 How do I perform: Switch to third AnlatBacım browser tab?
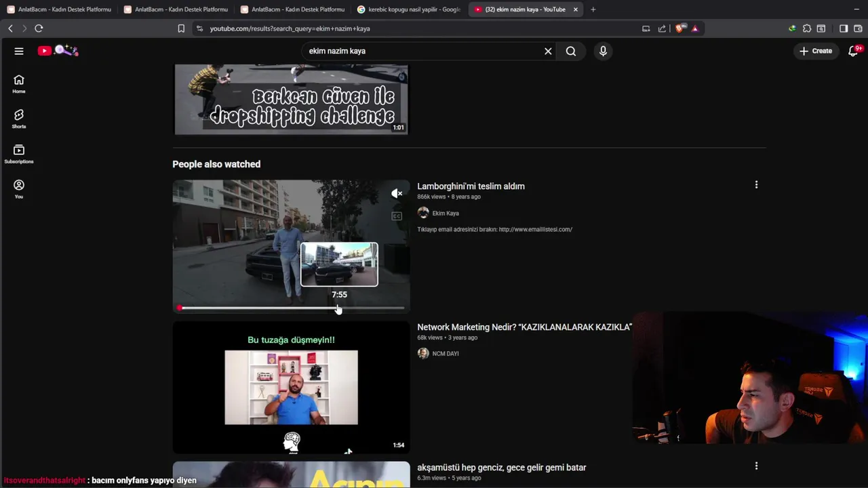pyautogui.click(x=293, y=9)
